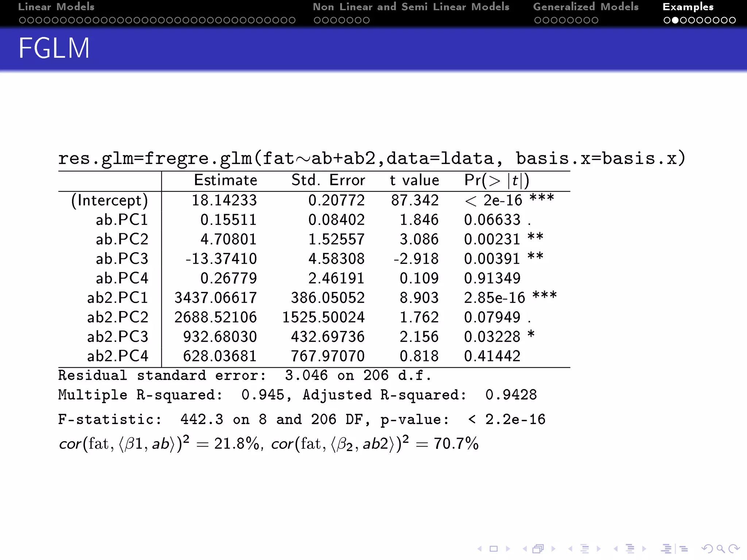Click the Pr(>|t|) column header
This screenshot has width=747, height=560.
497,180
